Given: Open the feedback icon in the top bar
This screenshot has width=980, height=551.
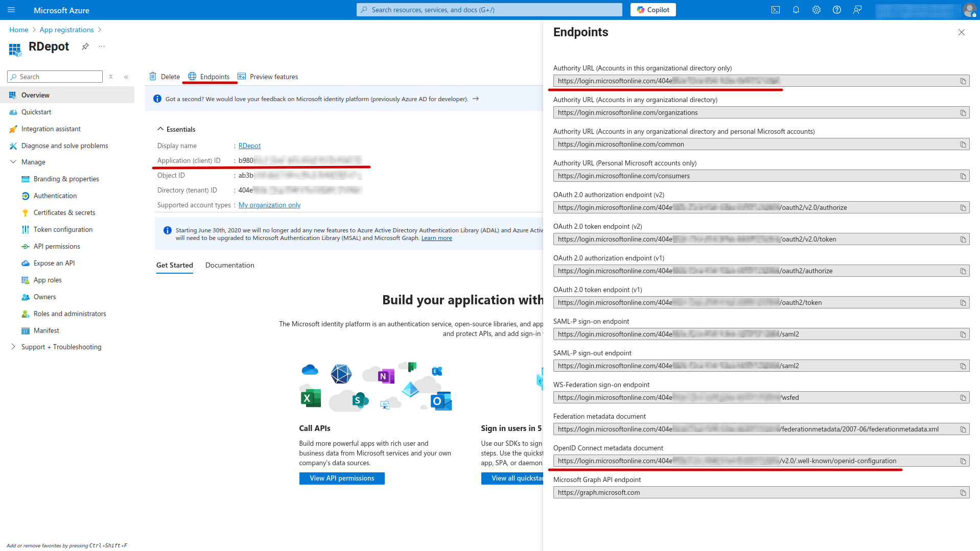Looking at the screenshot, I should [857, 10].
